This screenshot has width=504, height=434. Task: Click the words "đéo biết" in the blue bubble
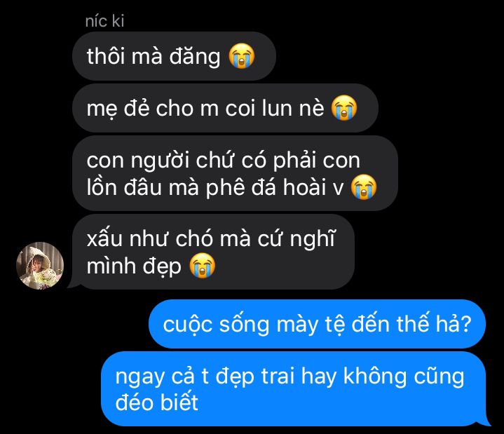click(156, 402)
